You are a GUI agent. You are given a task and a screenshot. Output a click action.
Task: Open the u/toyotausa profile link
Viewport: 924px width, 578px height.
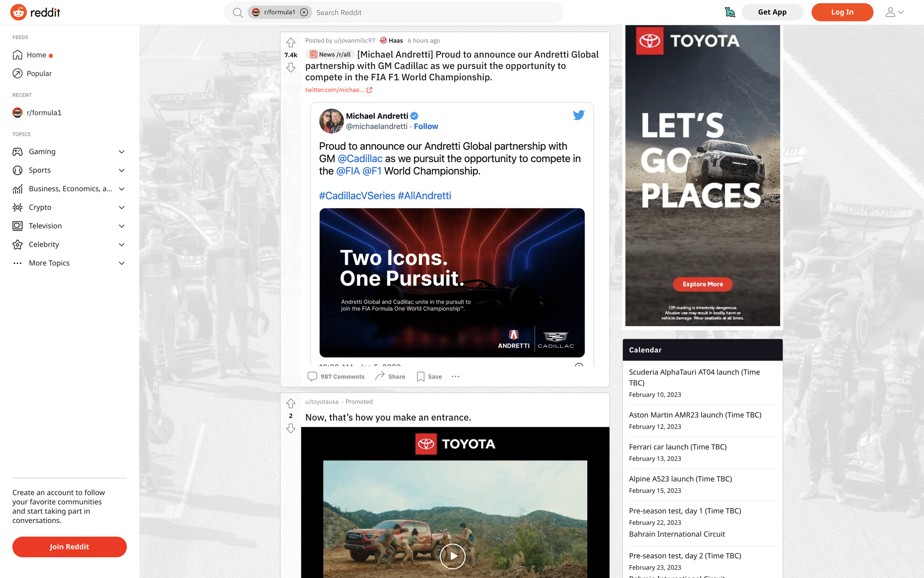tap(322, 402)
